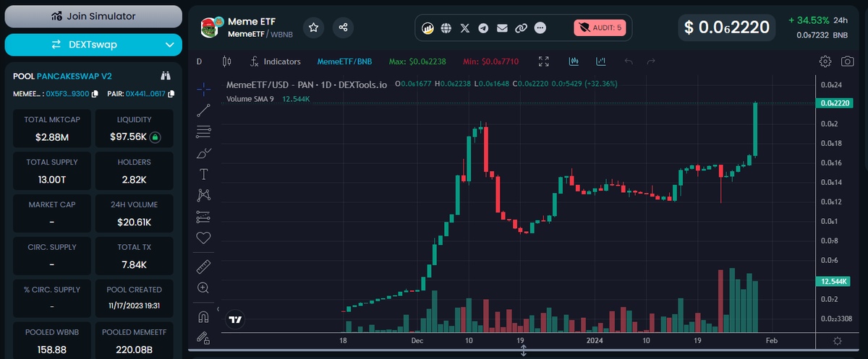The image size is (868, 359).
Task: Click the redo arrow in chart toolbar
Action: pyautogui.click(x=651, y=61)
